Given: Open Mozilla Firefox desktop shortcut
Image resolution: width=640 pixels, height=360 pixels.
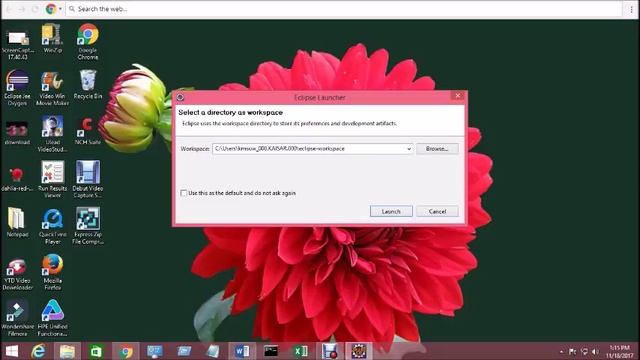Looking at the screenshot, I should [x=53, y=272].
